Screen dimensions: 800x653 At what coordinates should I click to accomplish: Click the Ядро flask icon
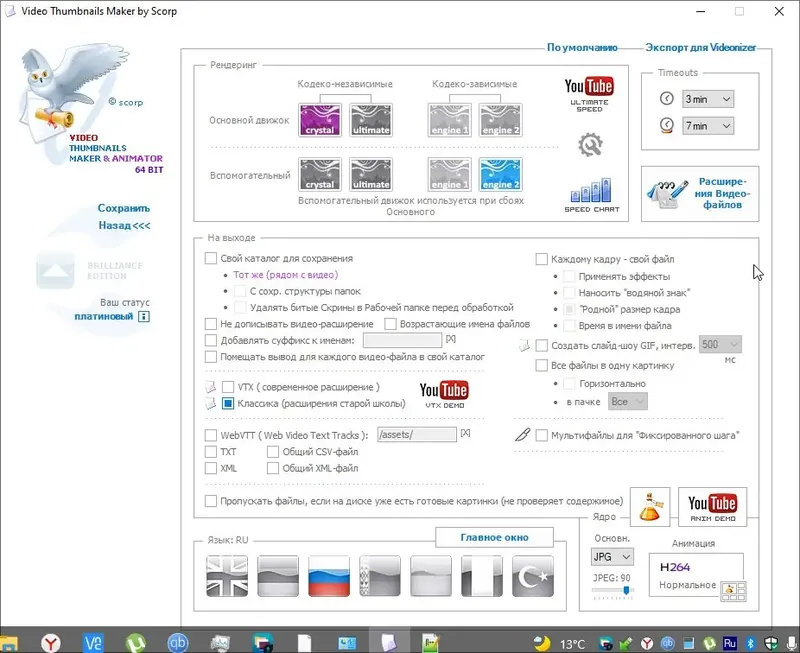click(650, 506)
